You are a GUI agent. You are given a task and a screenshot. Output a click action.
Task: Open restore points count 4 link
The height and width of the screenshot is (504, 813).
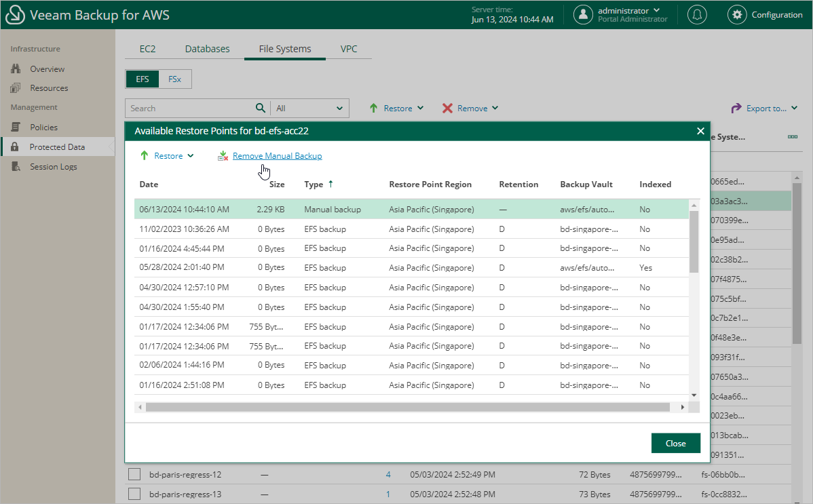(387, 474)
